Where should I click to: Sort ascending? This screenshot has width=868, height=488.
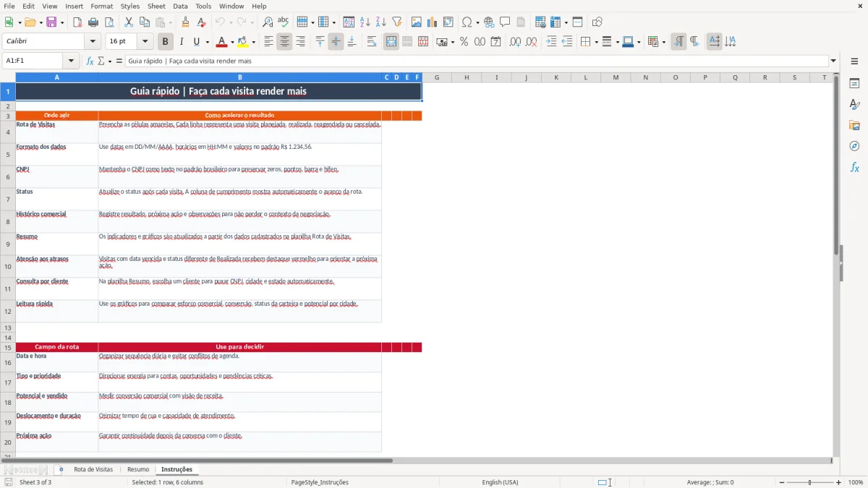[365, 22]
